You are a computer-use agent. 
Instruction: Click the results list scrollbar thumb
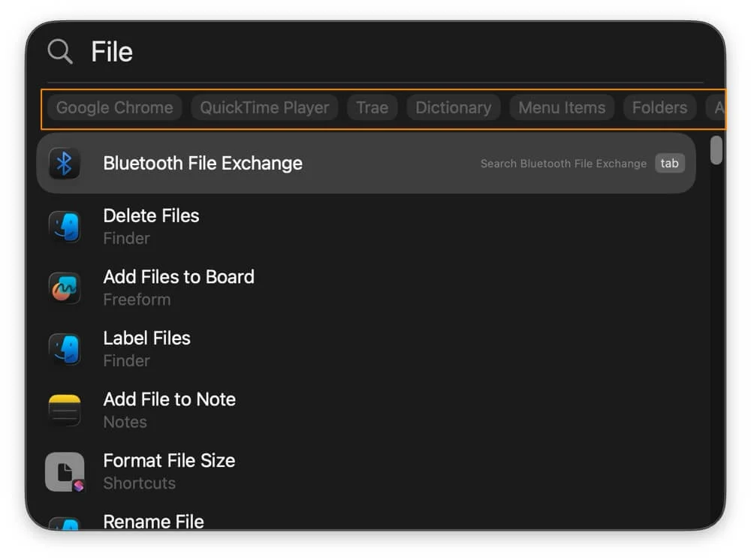coord(716,149)
